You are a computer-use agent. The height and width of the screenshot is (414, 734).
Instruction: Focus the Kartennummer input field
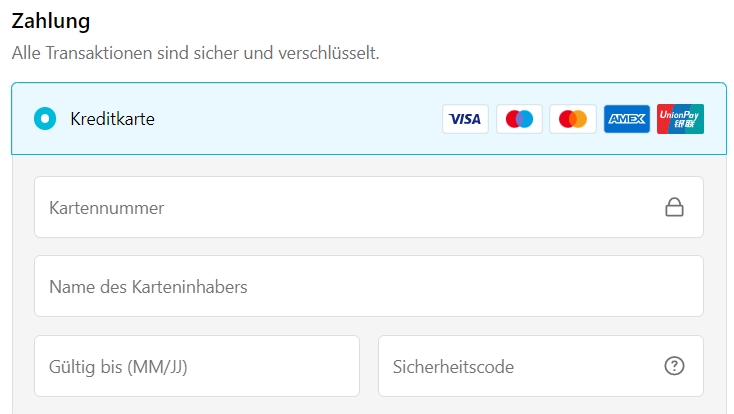point(369,207)
